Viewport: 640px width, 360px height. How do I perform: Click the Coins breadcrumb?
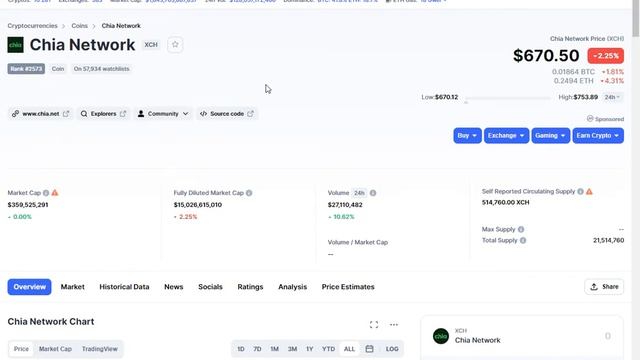pyautogui.click(x=80, y=26)
